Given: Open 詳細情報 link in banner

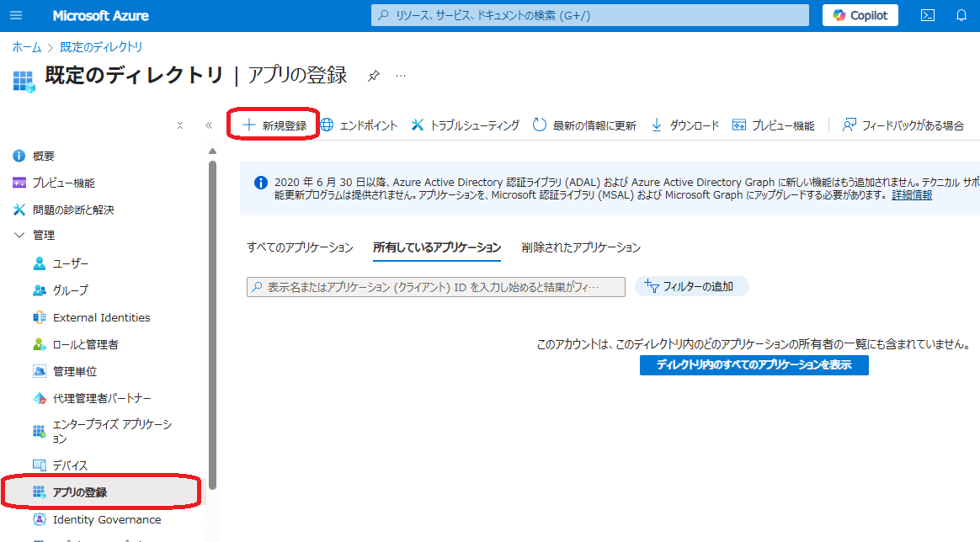Looking at the screenshot, I should [911, 194].
